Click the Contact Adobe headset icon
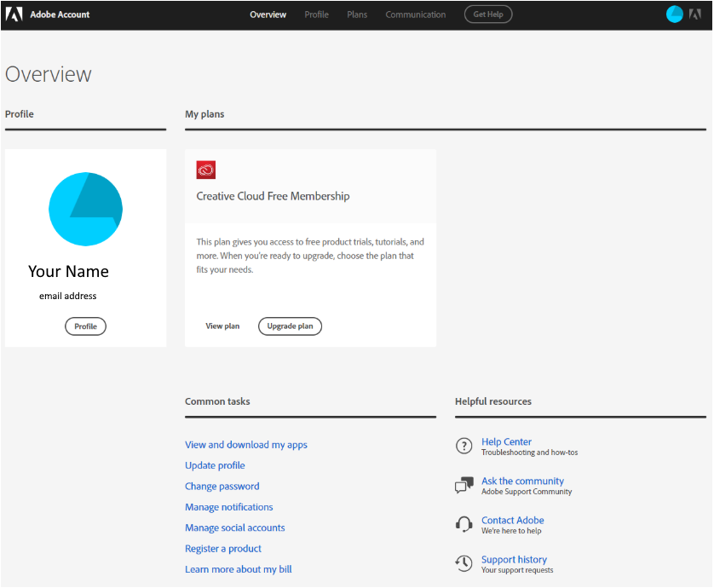 coord(464,524)
